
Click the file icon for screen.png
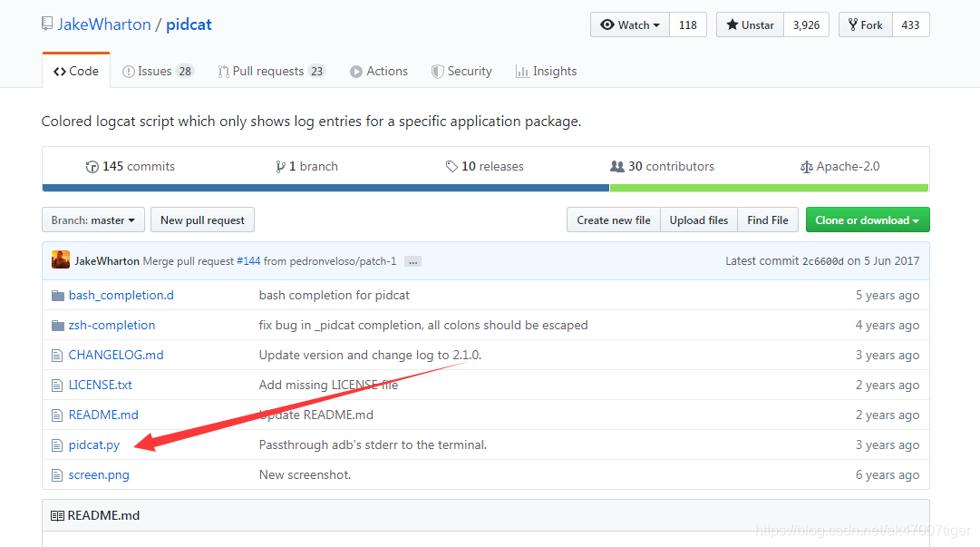click(57, 475)
